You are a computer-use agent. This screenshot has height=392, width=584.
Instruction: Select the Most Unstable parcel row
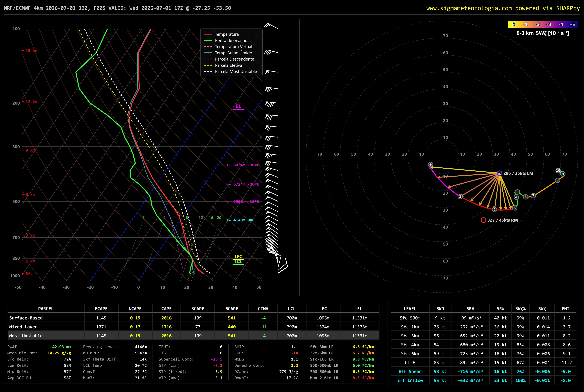193,336
